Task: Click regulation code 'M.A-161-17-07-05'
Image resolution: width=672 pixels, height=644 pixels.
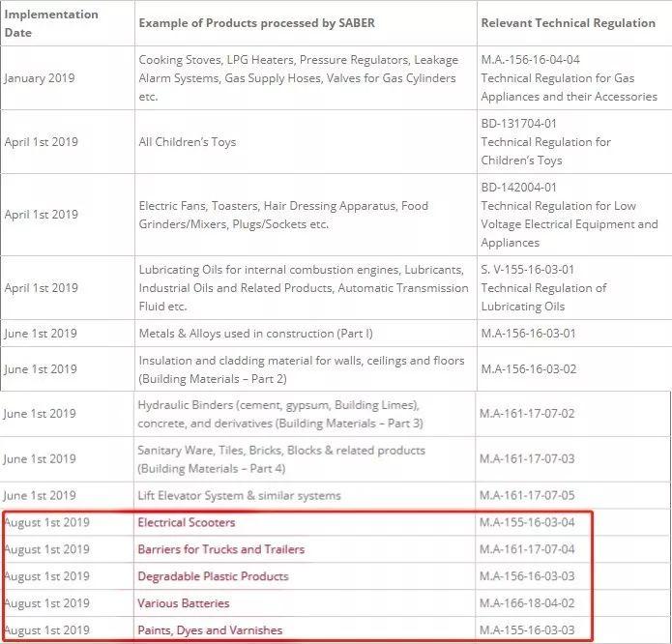Action: click(527, 495)
